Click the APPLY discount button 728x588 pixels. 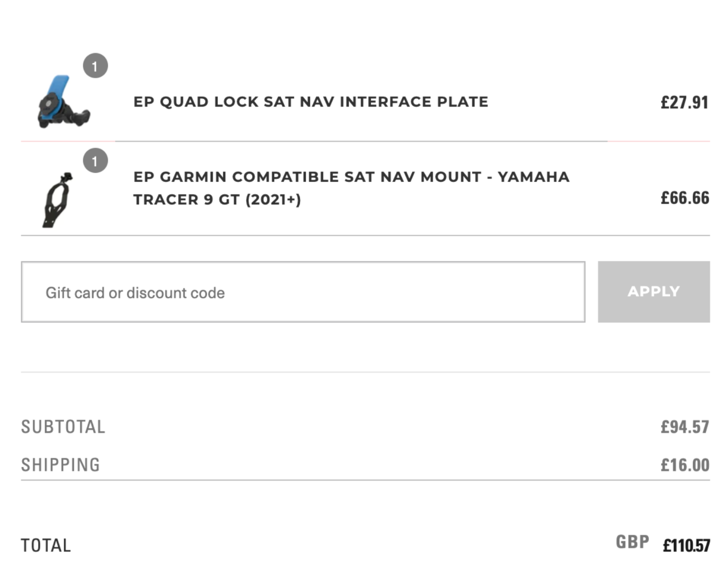click(x=654, y=292)
